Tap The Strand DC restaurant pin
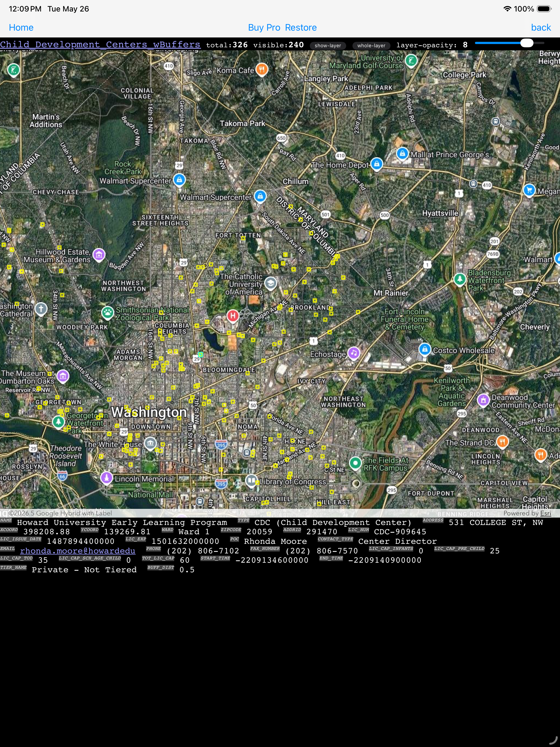The image size is (560, 747). (502, 442)
